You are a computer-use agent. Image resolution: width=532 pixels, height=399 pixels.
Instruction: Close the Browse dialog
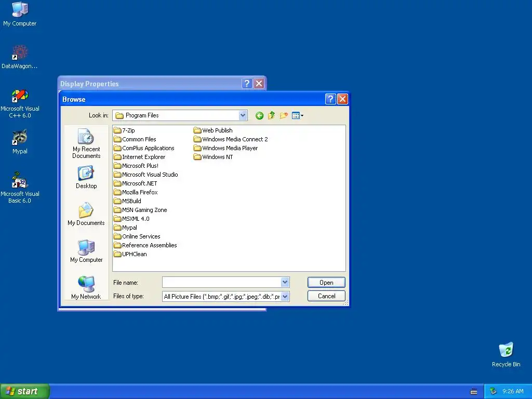(x=343, y=99)
